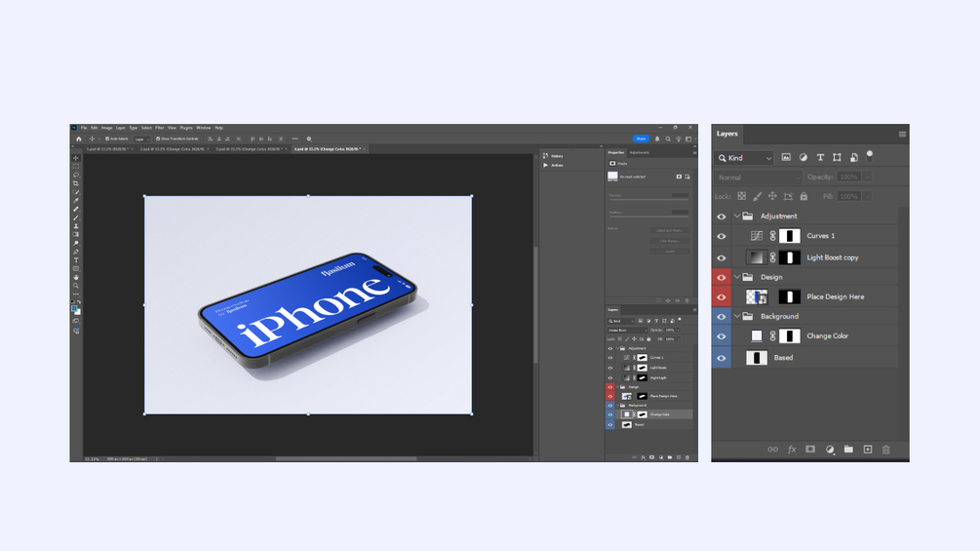
Task: Hide Change Color layer in enlarged panel
Action: (722, 336)
